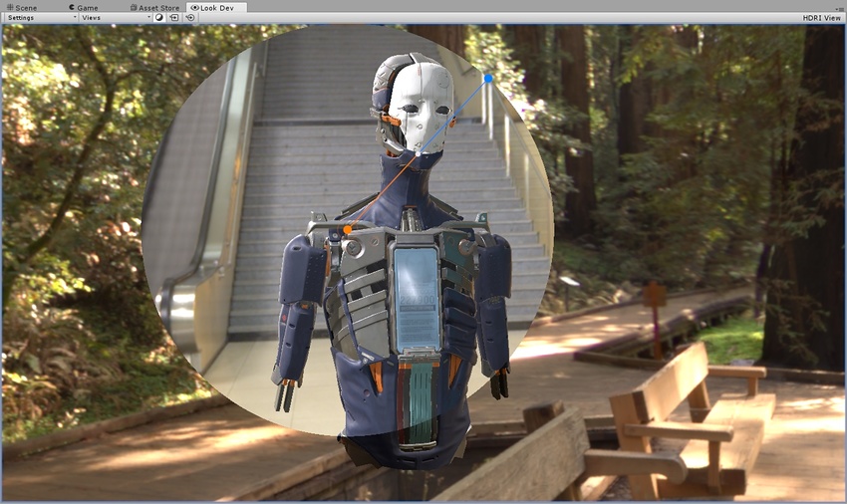
Task: Click the robot's glowing chest display panel
Action: tap(416, 299)
